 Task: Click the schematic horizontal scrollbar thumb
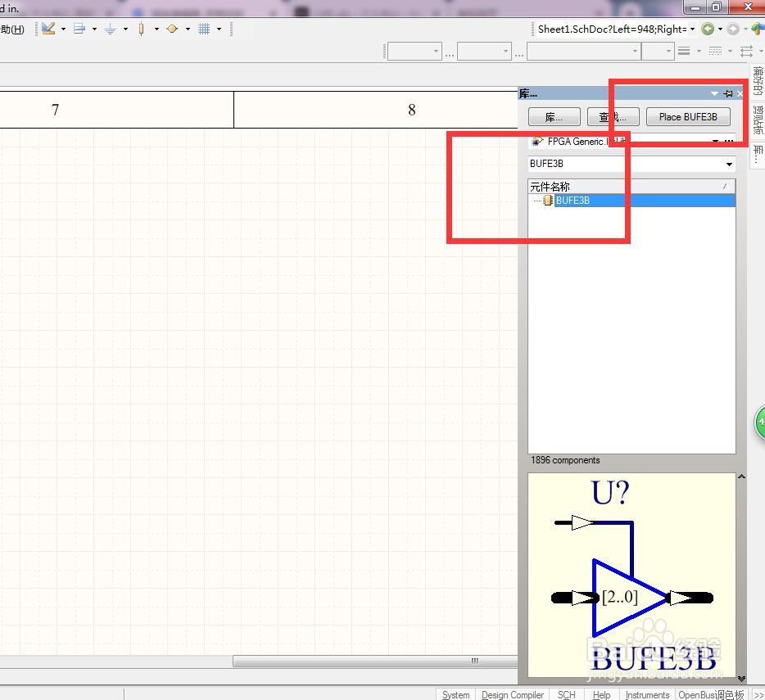(x=375, y=661)
